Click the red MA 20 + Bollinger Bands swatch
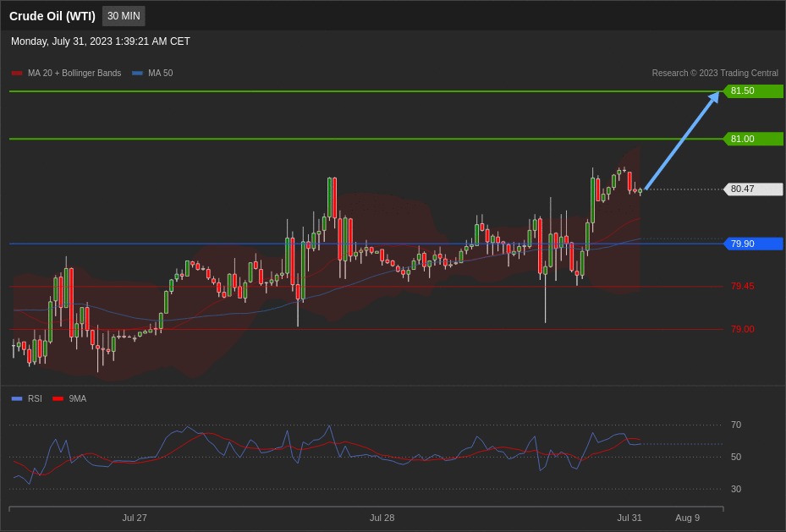This screenshot has height=532, width=786. point(17,74)
